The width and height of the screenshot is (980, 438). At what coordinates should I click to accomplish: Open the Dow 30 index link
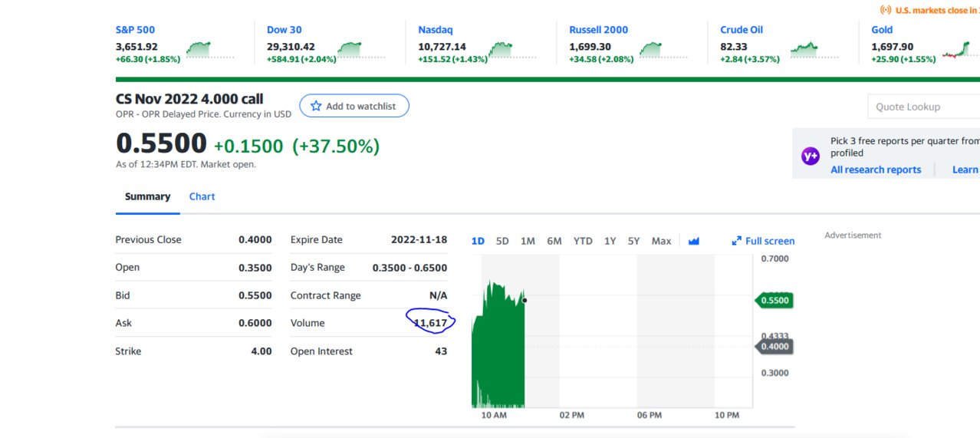click(284, 30)
